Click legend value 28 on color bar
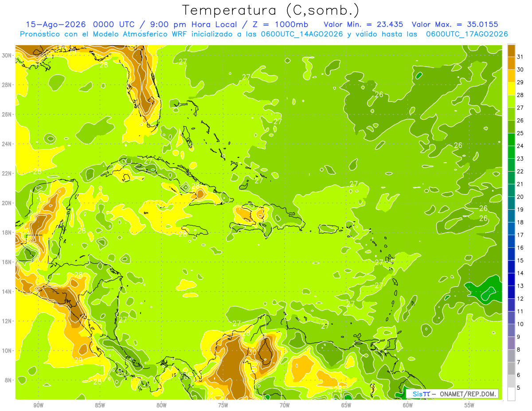Image resolution: width=532 pixels, height=411 pixels. click(520, 95)
